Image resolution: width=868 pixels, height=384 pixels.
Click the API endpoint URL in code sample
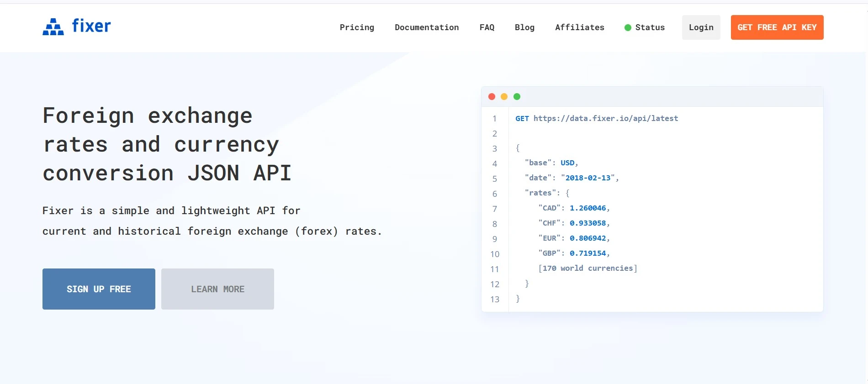click(x=605, y=119)
